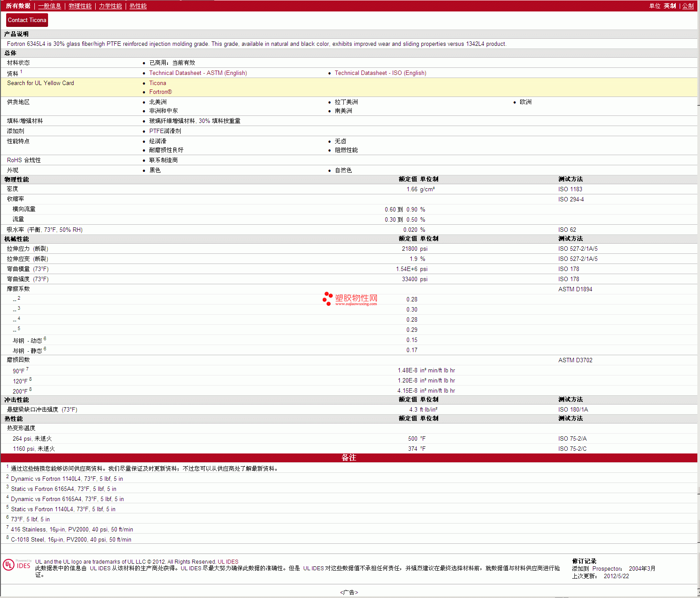
Task: Click the 弯曲模量 value 1.54E+6 psi
Action: pyautogui.click(x=411, y=269)
